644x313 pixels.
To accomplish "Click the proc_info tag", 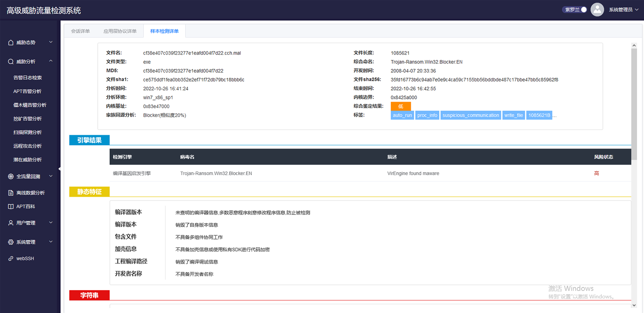I will tap(427, 115).
